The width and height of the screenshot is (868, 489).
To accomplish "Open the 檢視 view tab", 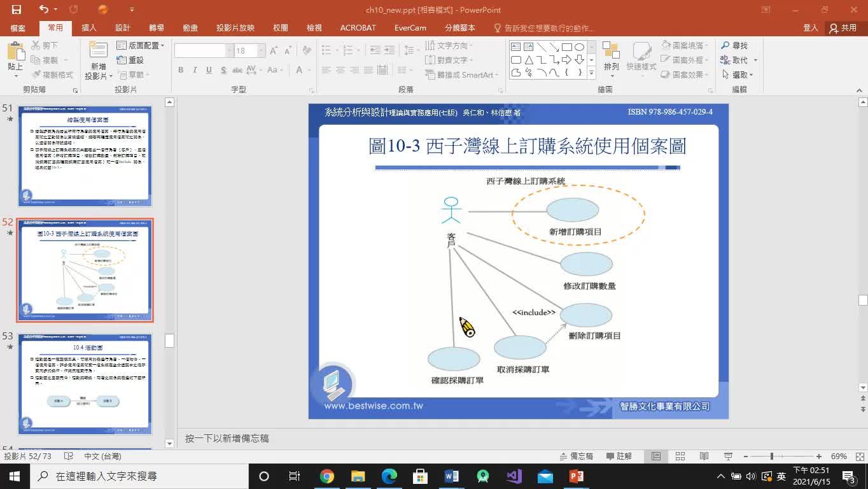I will (x=314, y=28).
